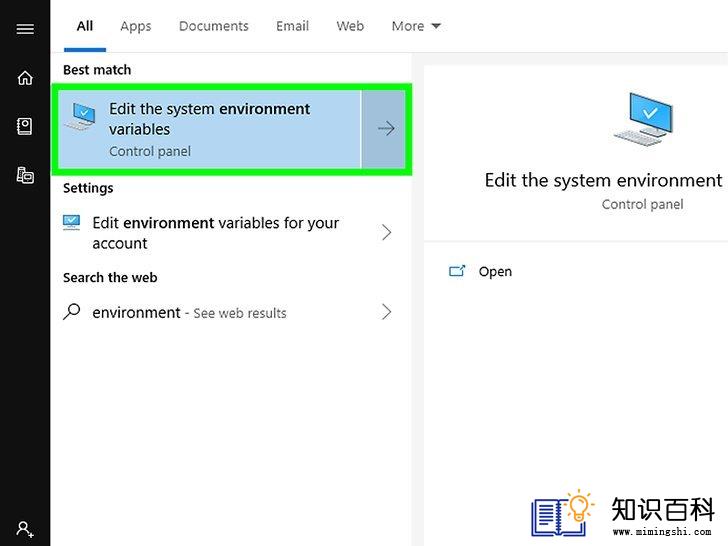This screenshot has width=728, height=546.
Task: Click the Settings section heading
Action: (x=88, y=188)
